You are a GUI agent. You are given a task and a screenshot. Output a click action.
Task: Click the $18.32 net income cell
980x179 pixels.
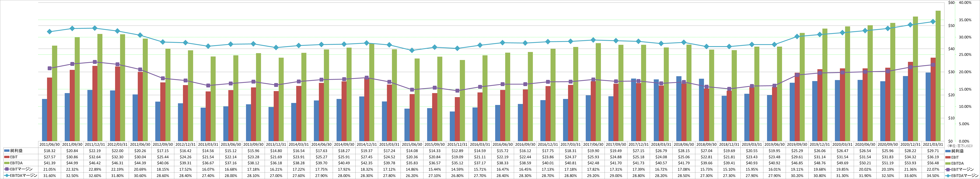(50, 151)
